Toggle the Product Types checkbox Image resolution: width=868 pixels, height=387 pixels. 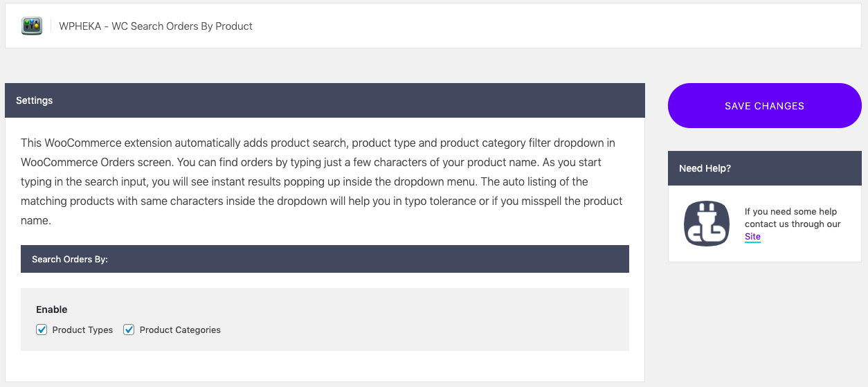(x=42, y=330)
